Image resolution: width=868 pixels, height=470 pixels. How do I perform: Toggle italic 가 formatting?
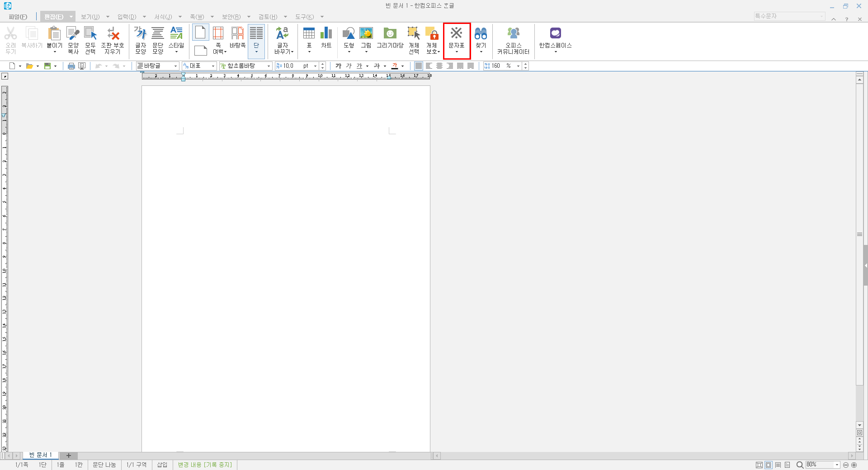349,66
